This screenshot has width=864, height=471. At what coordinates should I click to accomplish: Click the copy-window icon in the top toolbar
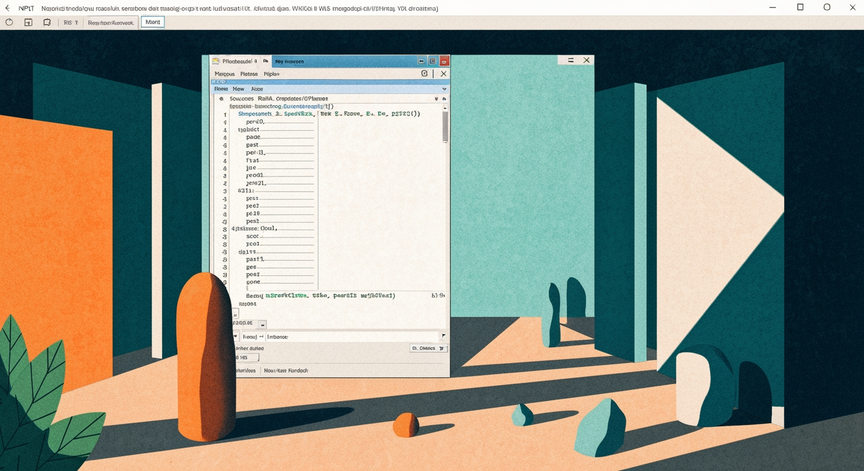tap(47, 22)
